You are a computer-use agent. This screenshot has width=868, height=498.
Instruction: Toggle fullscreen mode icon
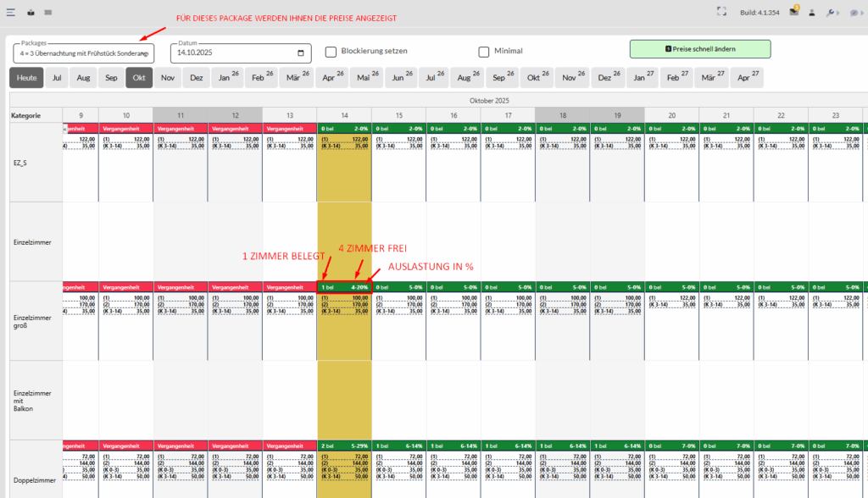click(x=722, y=12)
